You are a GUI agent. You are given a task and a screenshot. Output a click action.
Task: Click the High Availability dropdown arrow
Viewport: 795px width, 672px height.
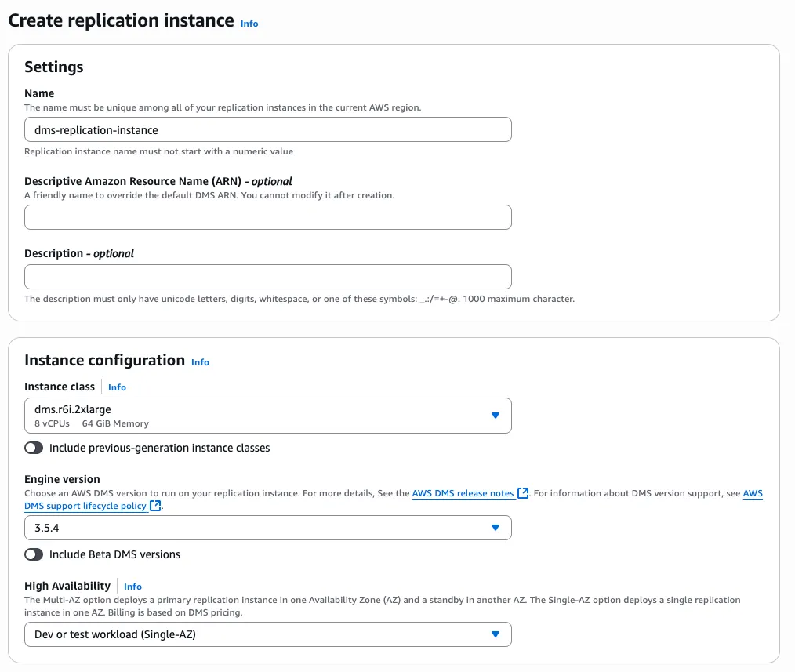pos(496,634)
